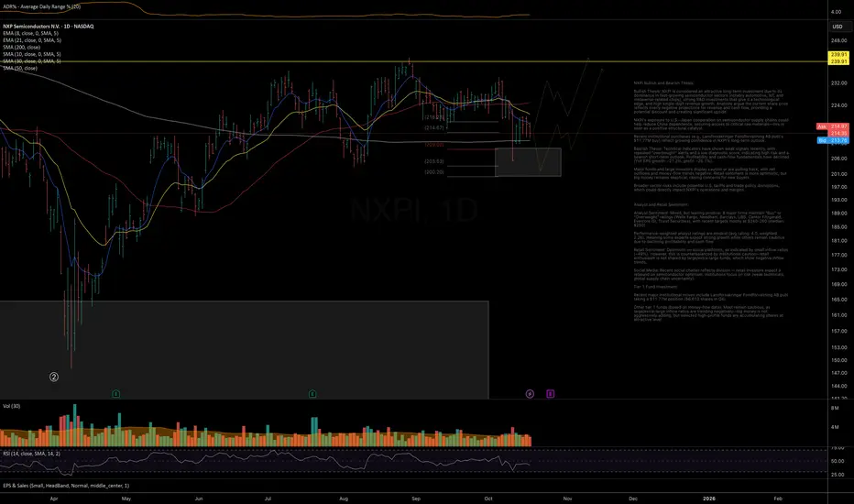Click the Feb label on time axis
This screenshot has height=504, width=854.
(778, 498)
